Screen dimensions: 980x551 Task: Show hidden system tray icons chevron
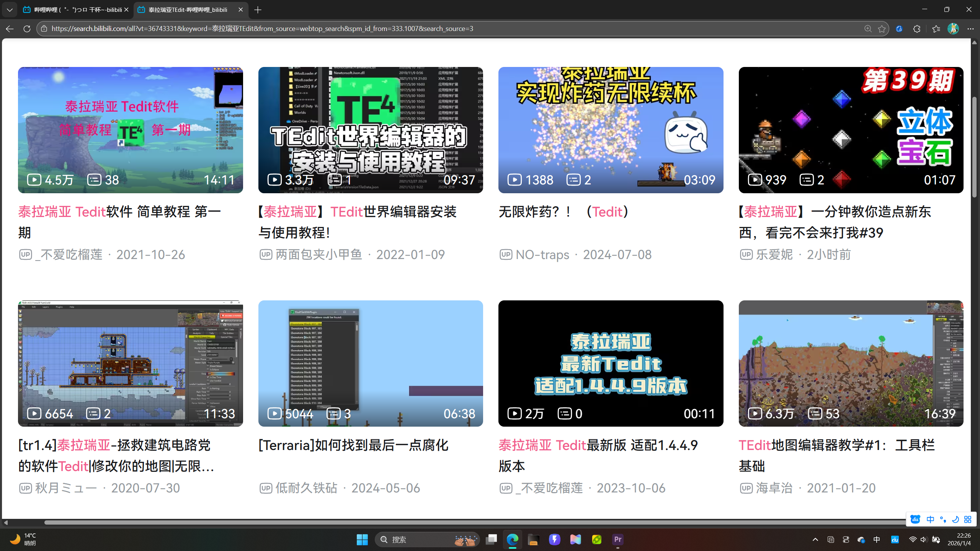(815, 540)
